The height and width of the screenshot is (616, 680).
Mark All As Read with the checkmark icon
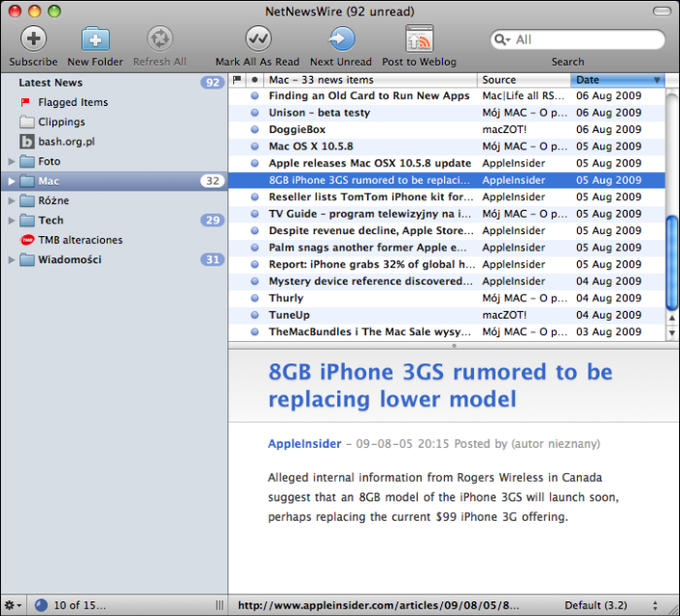click(x=258, y=39)
